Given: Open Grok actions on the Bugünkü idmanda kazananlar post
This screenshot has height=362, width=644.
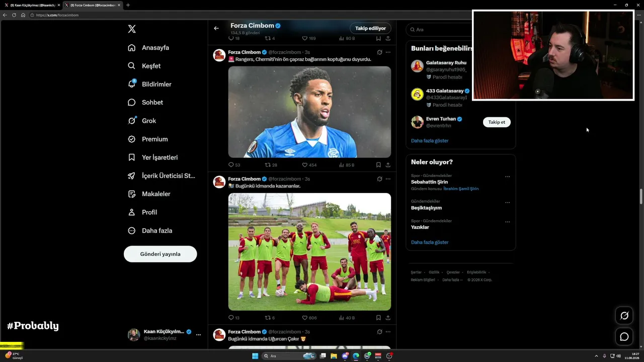Looking at the screenshot, I should [379, 178].
